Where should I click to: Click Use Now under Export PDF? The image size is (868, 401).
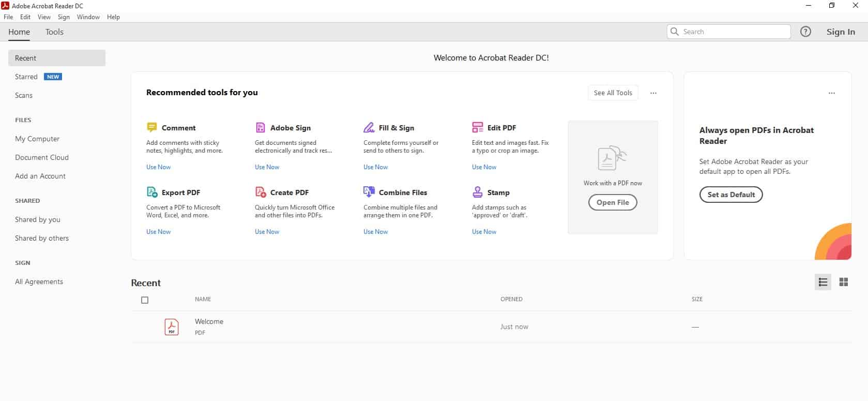158,232
